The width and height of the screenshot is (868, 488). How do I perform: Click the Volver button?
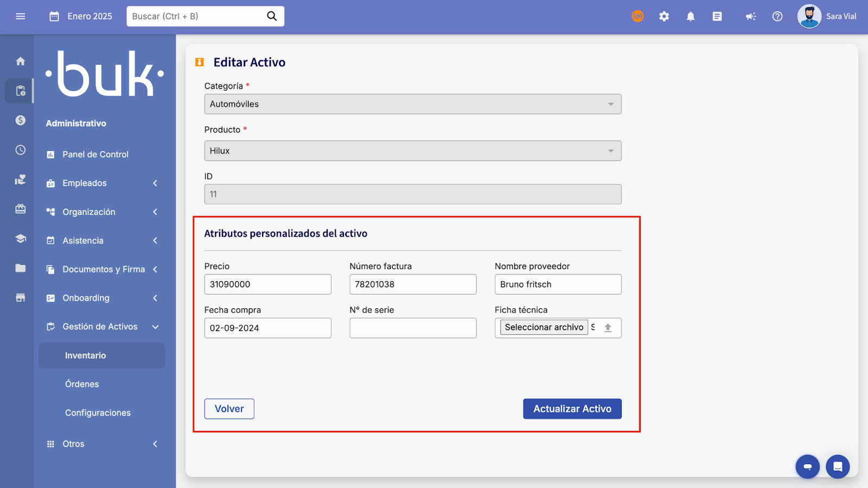229,409
